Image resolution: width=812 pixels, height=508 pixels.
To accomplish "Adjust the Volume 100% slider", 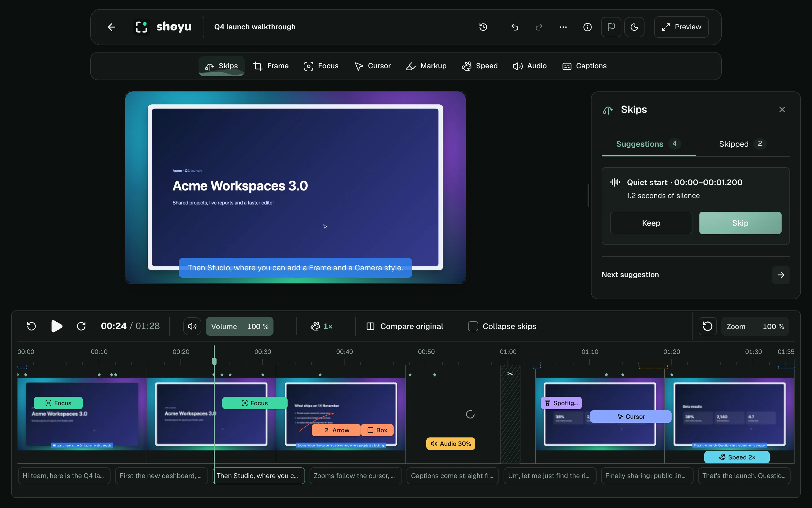I will point(240,326).
